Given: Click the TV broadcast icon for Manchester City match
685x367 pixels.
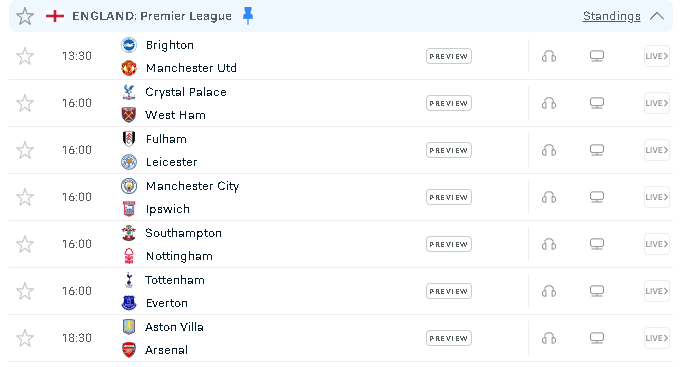Looking at the screenshot, I should [x=597, y=197].
